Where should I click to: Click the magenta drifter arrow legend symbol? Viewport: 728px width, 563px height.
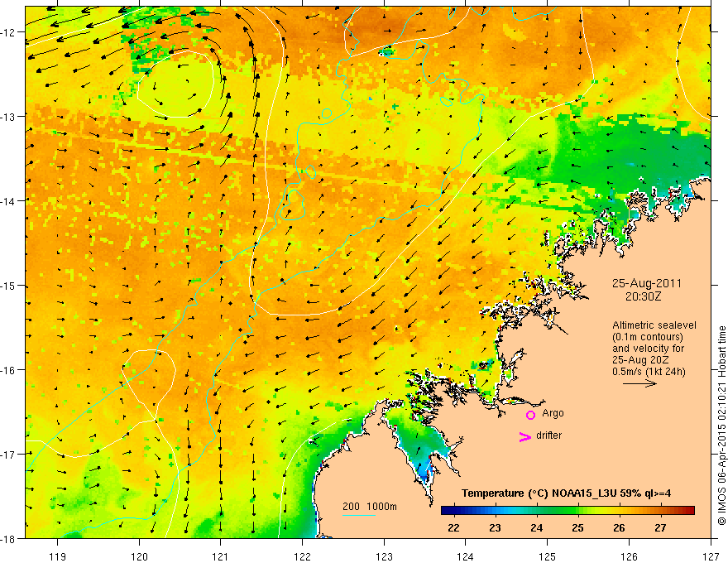pyautogui.click(x=525, y=436)
